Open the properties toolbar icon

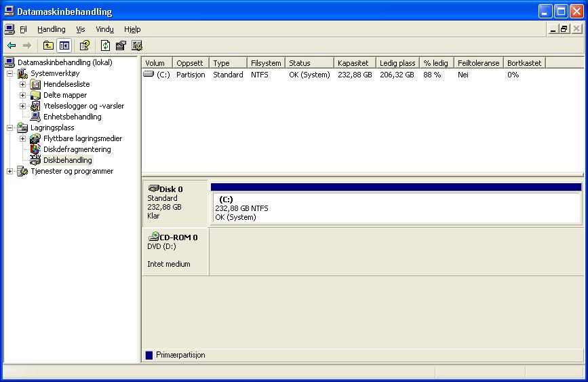point(121,45)
